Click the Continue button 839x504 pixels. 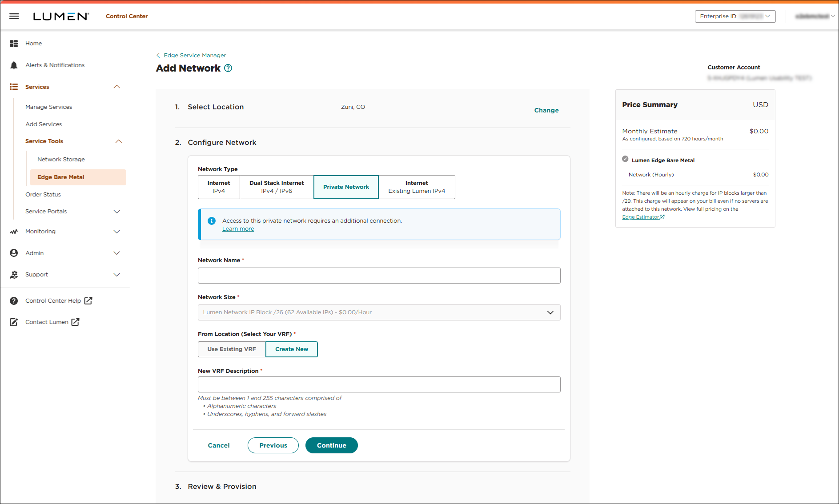tap(331, 445)
